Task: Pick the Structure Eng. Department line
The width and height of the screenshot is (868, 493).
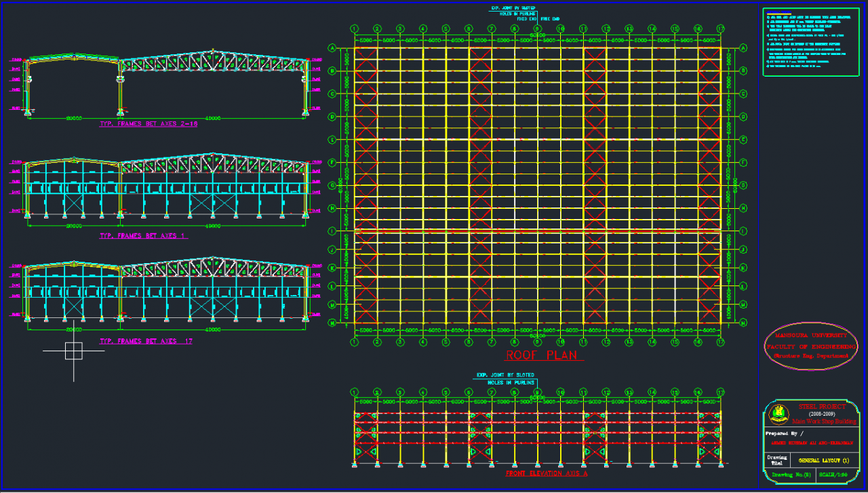Action: tap(811, 356)
